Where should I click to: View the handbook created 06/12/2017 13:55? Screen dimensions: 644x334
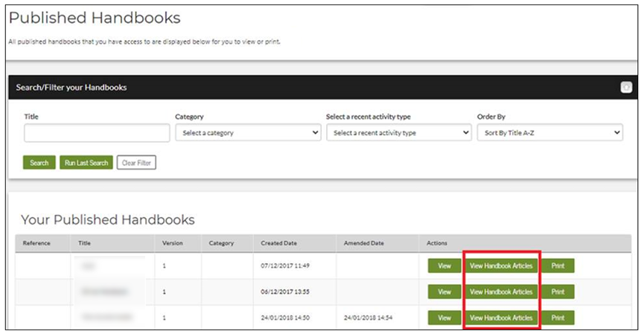click(444, 292)
